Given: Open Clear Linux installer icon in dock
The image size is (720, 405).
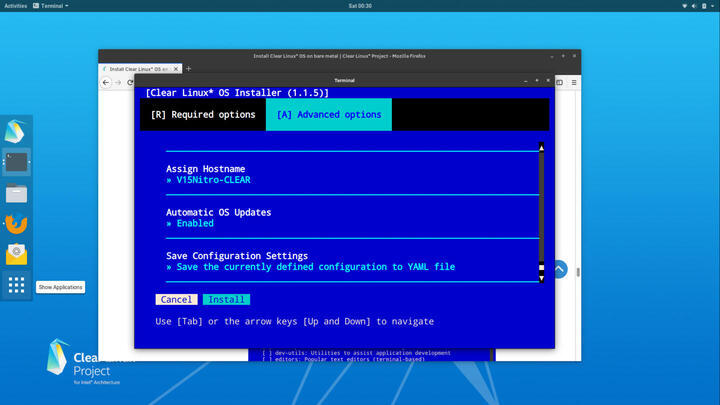Looking at the screenshot, I should coord(16,132).
